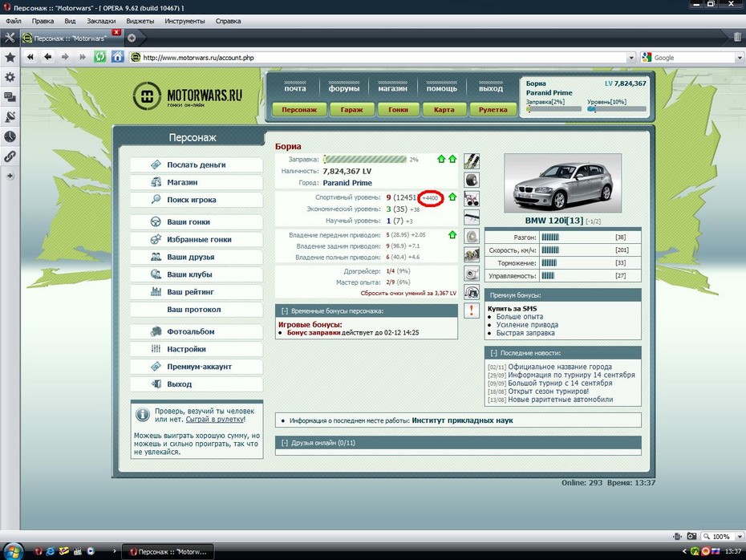The image size is (746, 560).
Task: Reload the current page
Action: (x=100, y=57)
